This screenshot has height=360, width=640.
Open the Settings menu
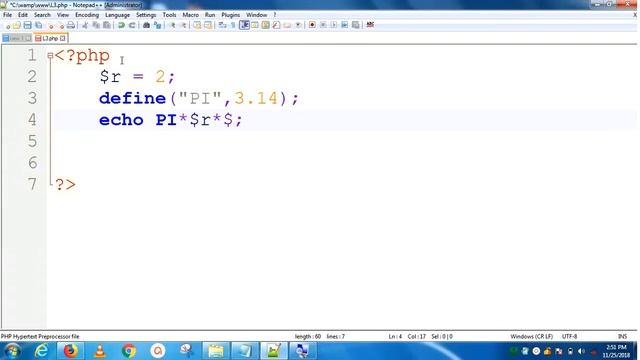point(146,15)
